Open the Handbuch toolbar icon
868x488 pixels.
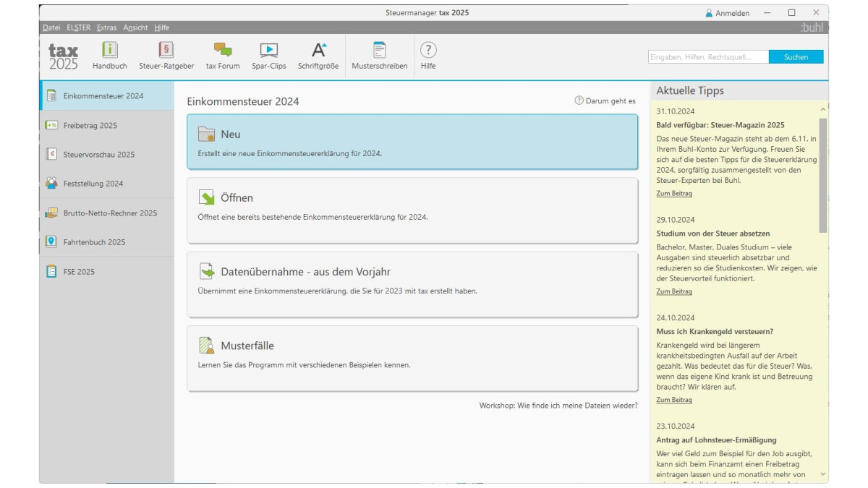(109, 51)
